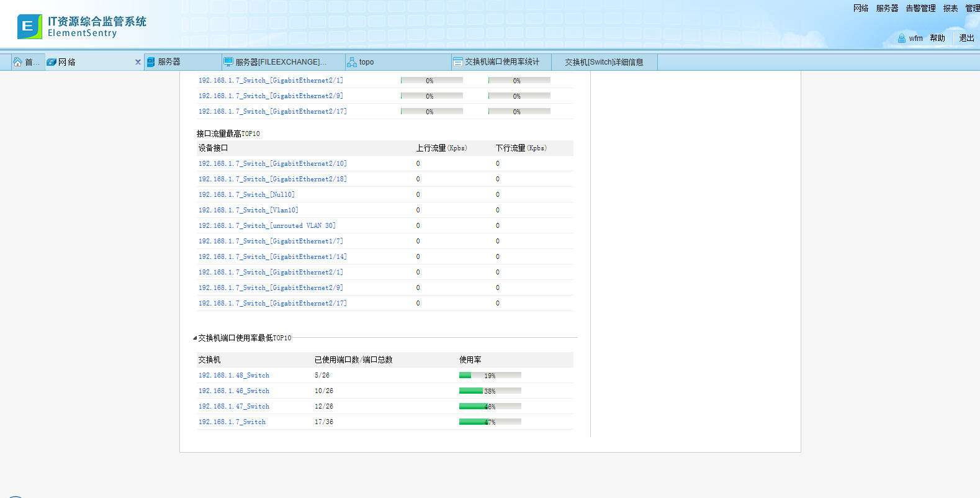This screenshot has height=498, width=980.
Task: Open 告警管理 in the top menu
Action: 920,8
